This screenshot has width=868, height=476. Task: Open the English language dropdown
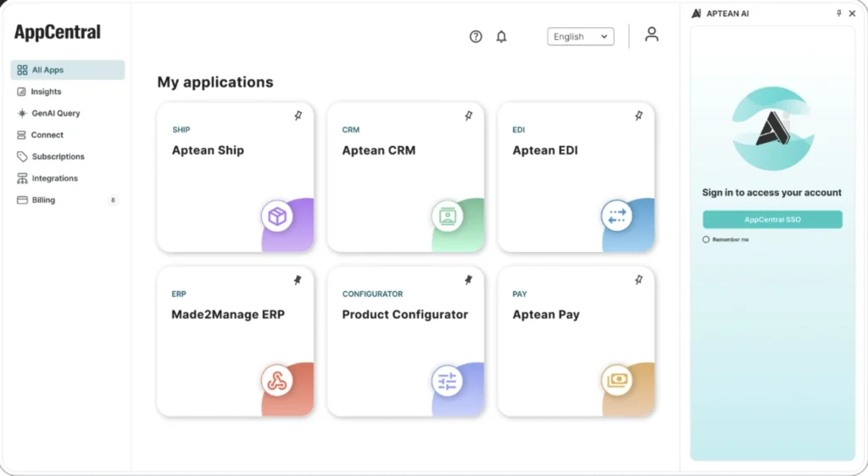581,36
